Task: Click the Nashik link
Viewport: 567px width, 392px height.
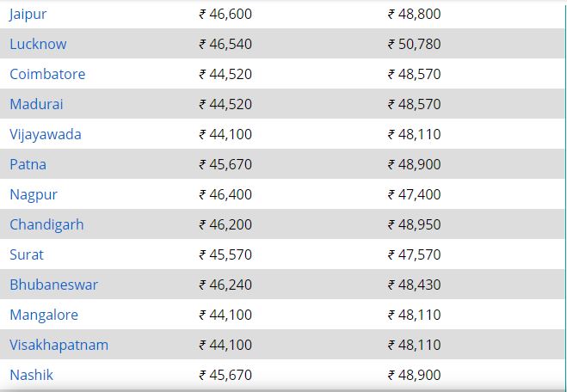Action: pyautogui.click(x=32, y=375)
